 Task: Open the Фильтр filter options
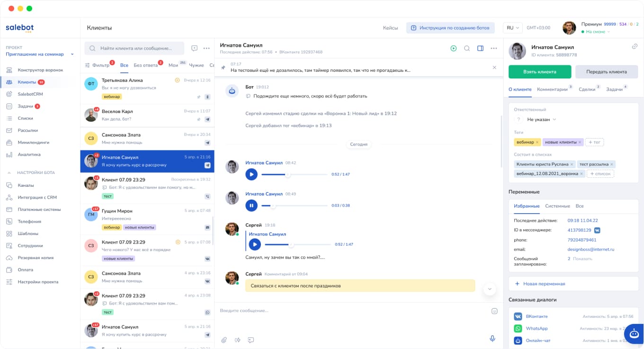tap(98, 65)
